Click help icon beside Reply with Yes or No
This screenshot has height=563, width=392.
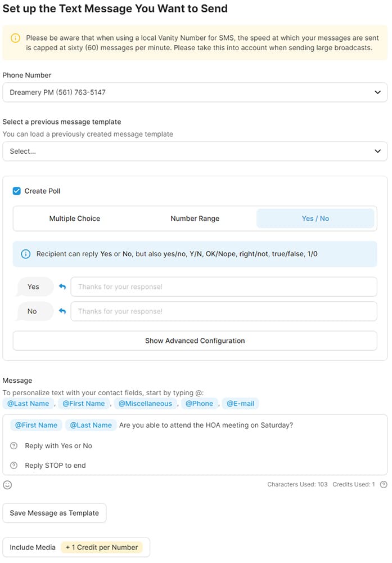pos(14,446)
